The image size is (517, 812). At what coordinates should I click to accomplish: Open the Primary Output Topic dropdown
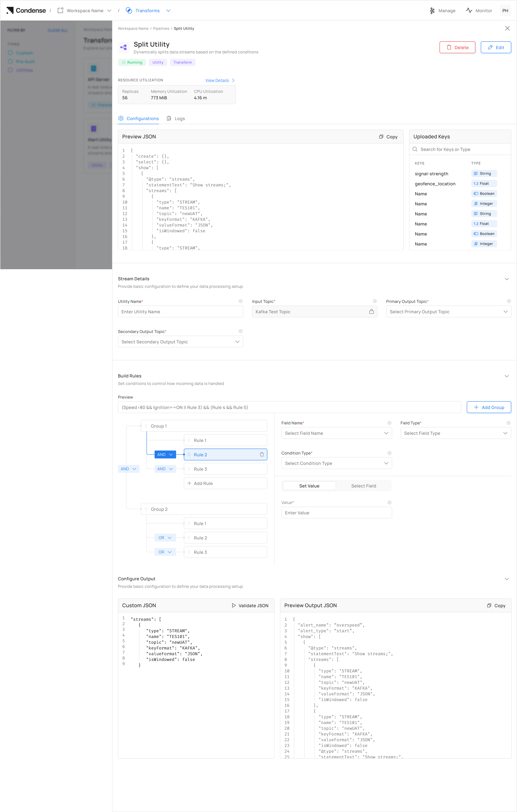(448, 312)
